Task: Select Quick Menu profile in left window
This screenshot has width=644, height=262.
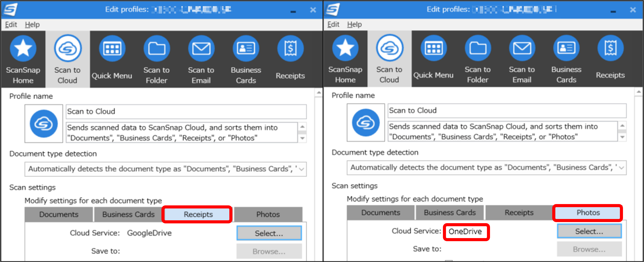Action: click(112, 60)
